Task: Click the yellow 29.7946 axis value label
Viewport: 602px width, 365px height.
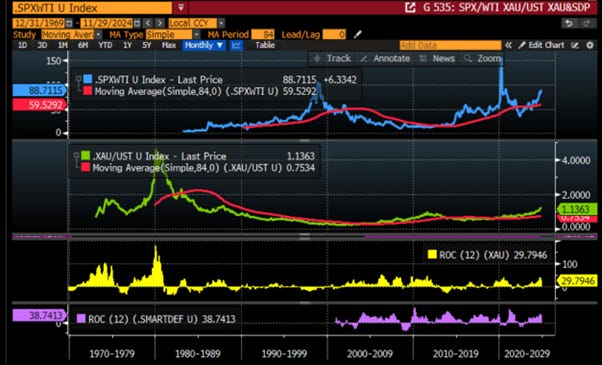Action: (x=577, y=281)
